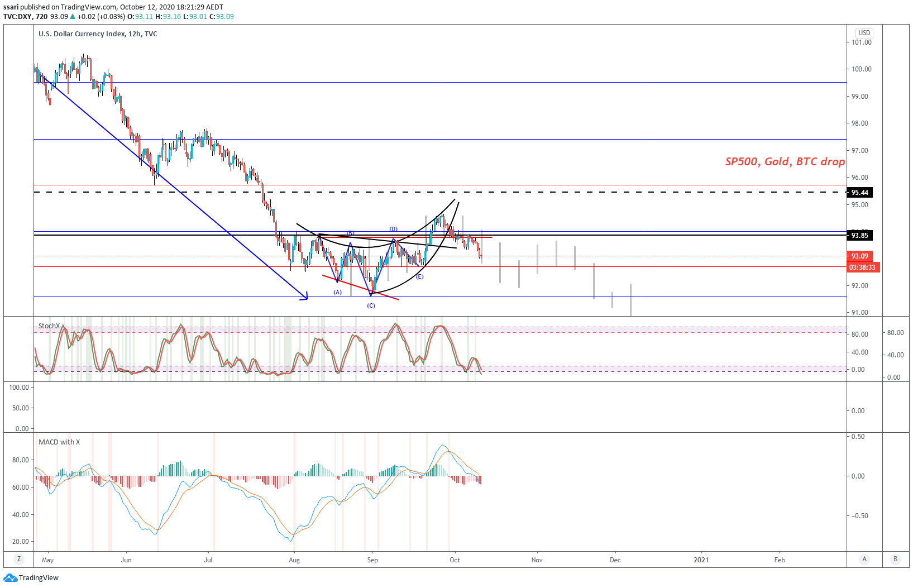Click the Z timezone button on the time axis

19,559
